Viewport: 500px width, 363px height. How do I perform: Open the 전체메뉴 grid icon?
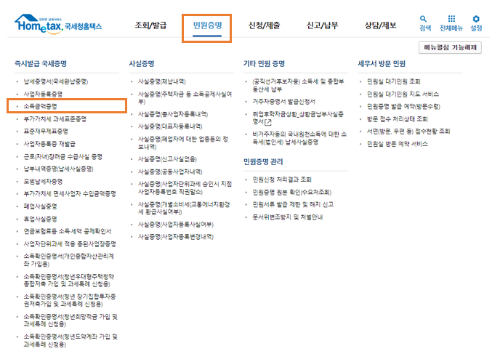(x=451, y=19)
